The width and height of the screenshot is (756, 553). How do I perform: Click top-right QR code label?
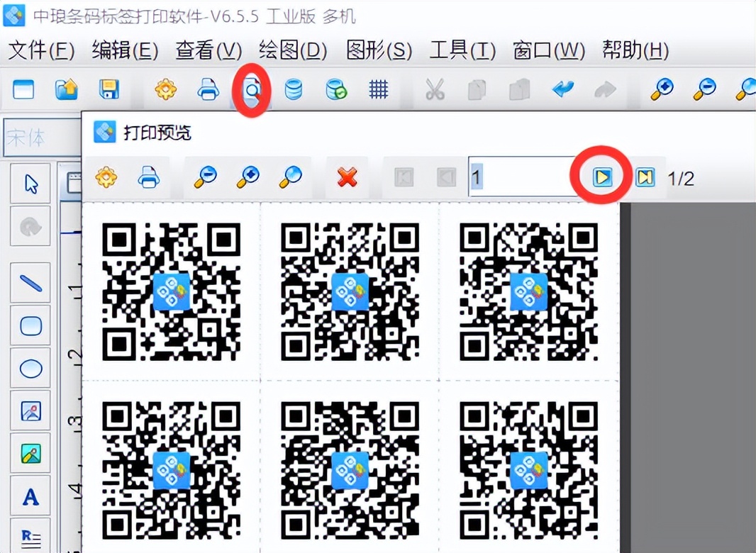(x=529, y=291)
